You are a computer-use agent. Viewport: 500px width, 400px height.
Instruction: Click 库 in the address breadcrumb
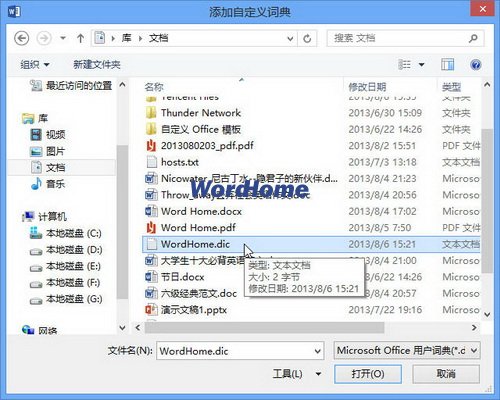pos(126,38)
